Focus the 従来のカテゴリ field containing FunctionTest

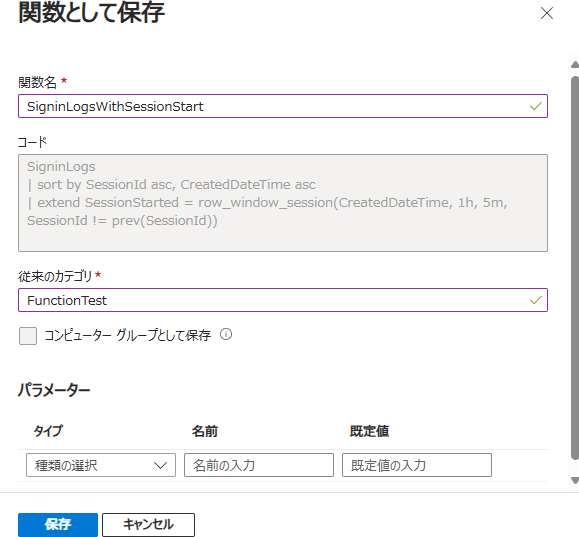[283, 300]
